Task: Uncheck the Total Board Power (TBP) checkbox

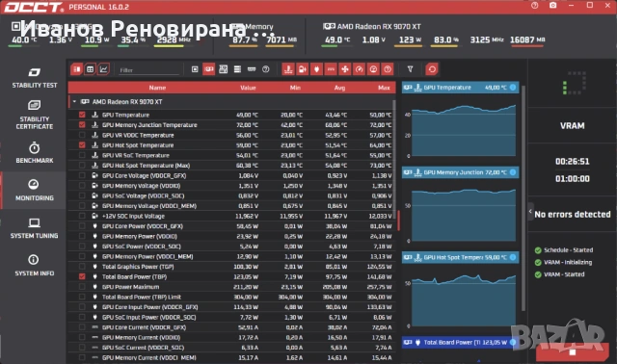Action: pos(82,276)
